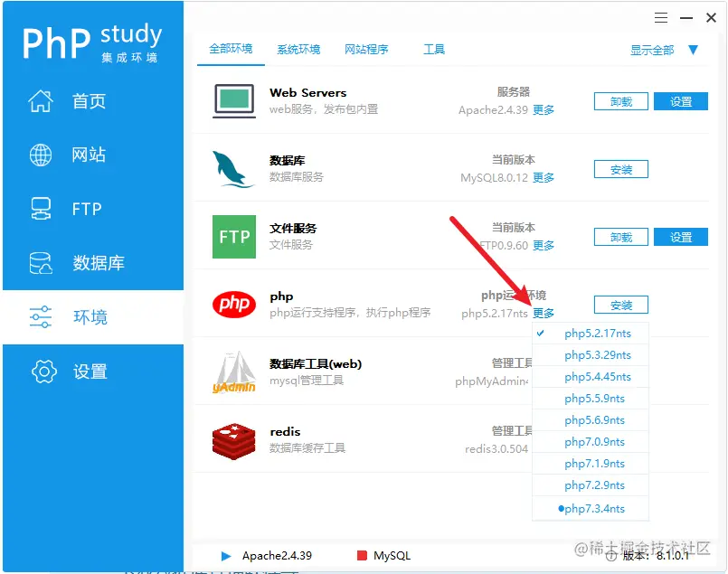Click the Web Servers title text

pyautogui.click(x=307, y=93)
